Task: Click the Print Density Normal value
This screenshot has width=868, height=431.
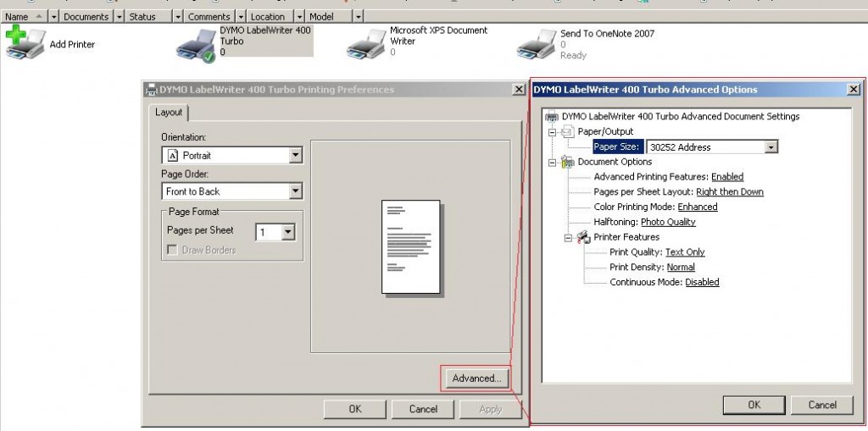Action: (681, 268)
